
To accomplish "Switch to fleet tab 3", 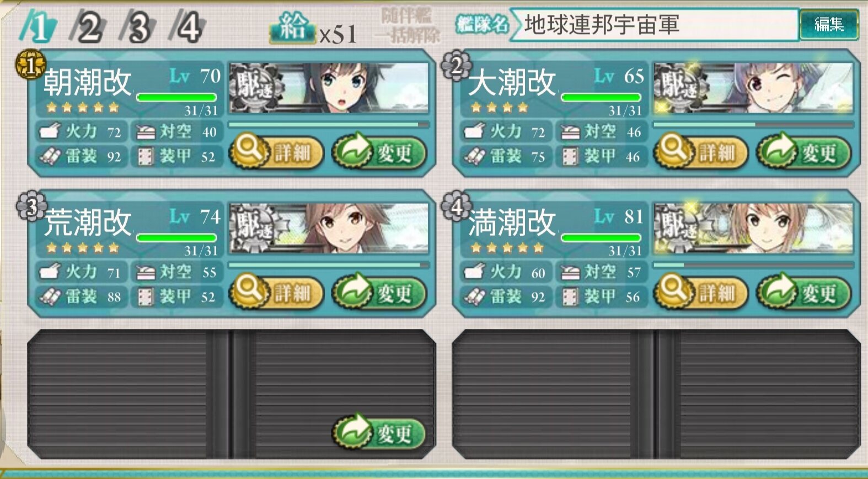I will pos(138,27).
